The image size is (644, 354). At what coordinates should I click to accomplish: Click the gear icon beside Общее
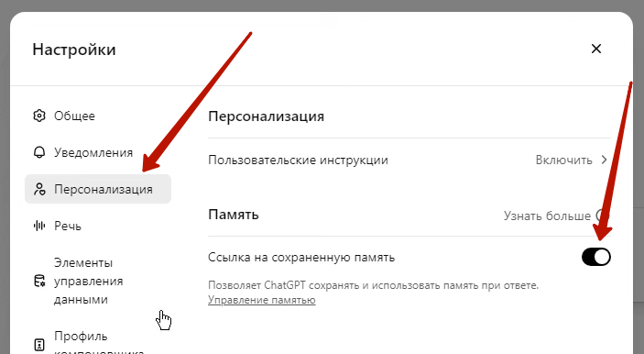tap(39, 116)
